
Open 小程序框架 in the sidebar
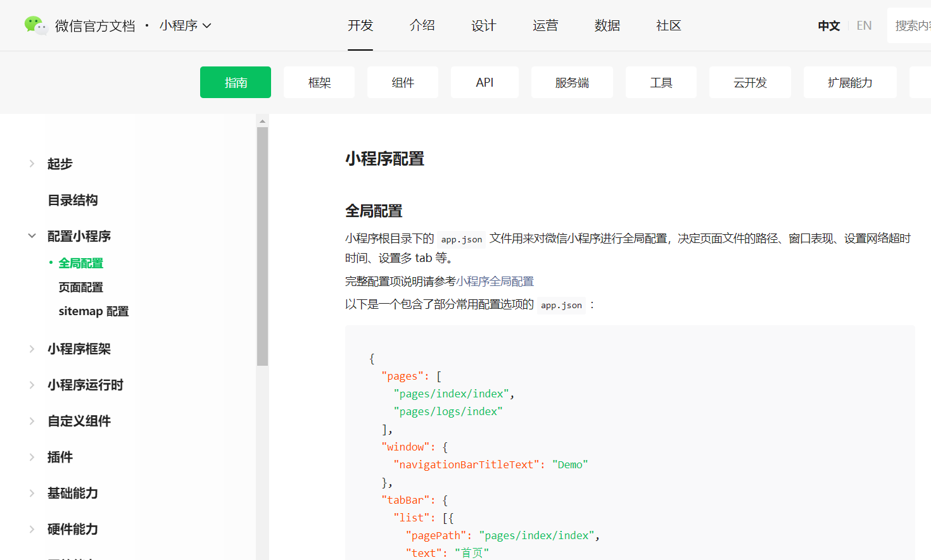79,349
